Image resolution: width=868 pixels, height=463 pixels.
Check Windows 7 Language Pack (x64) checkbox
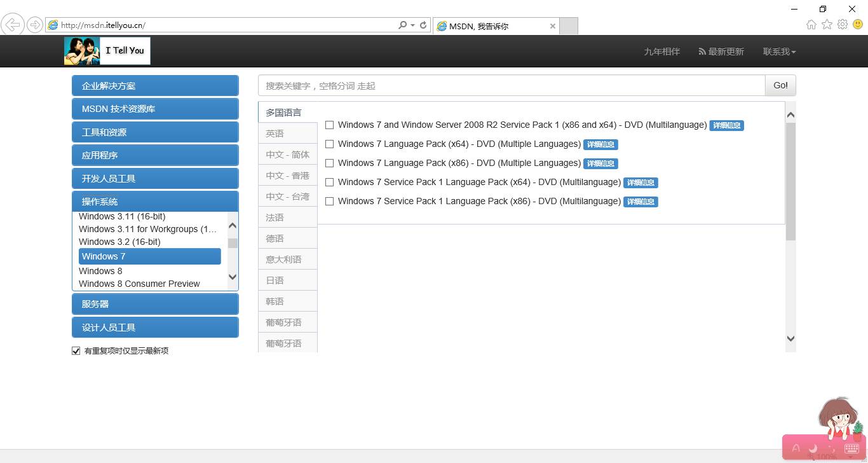click(x=329, y=144)
